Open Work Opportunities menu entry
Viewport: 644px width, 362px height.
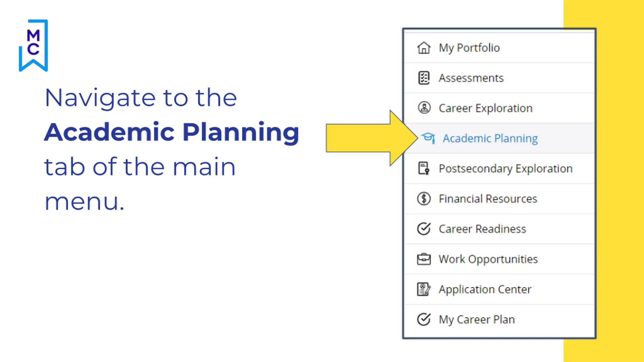[x=488, y=259]
